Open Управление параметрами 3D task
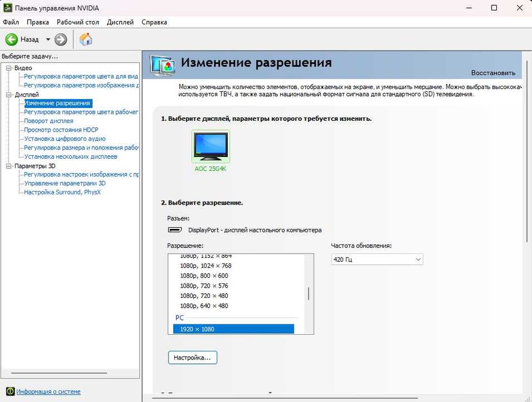Screen dimensions: 532x402 [65, 183]
